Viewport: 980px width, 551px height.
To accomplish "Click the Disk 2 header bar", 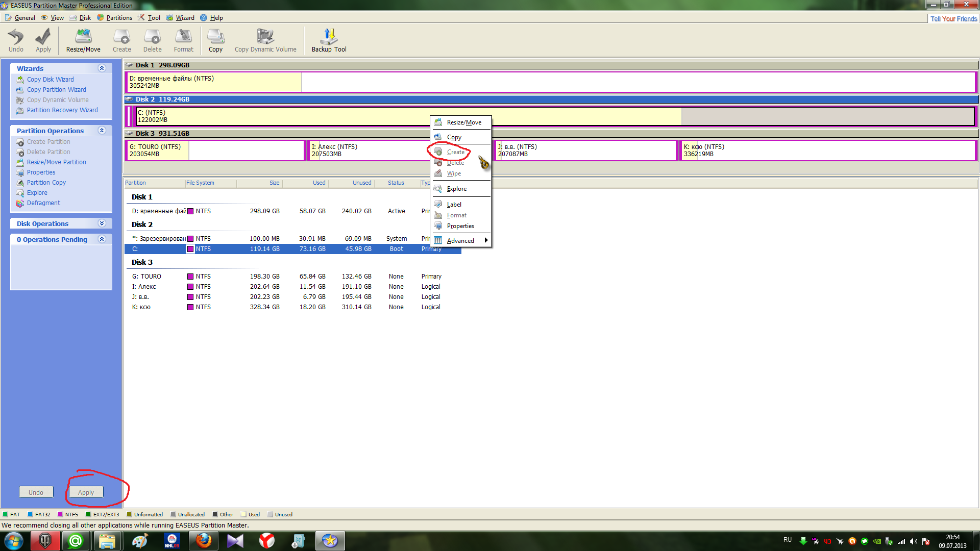I will (551, 99).
